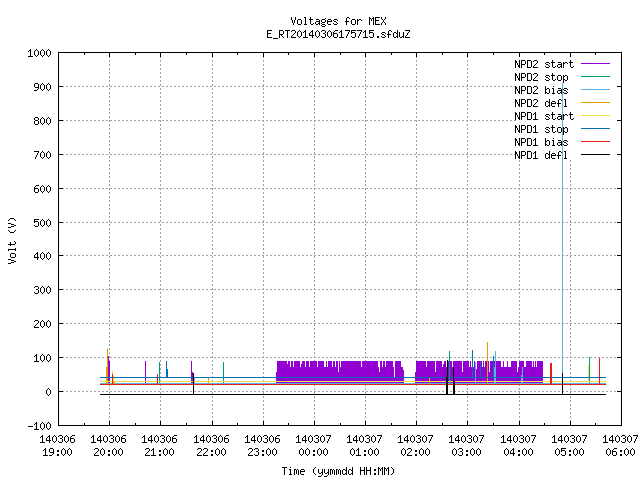Click the green NPD2 stop legend line
Screen dimensions: 640x480
[x=595, y=76]
